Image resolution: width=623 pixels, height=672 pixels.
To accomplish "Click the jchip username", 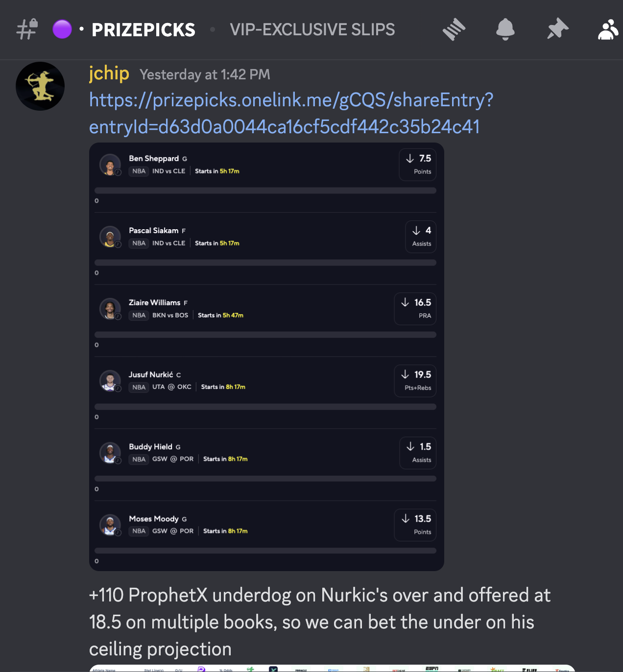I will pyautogui.click(x=109, y=73).
